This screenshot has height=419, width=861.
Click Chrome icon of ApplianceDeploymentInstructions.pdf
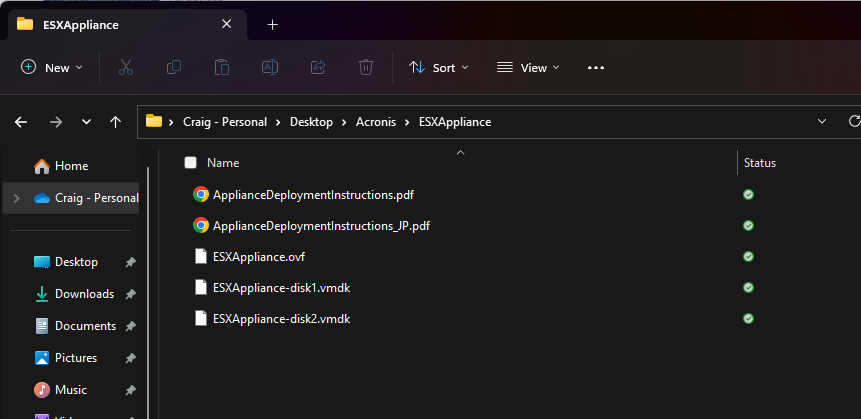pos(201,194)
